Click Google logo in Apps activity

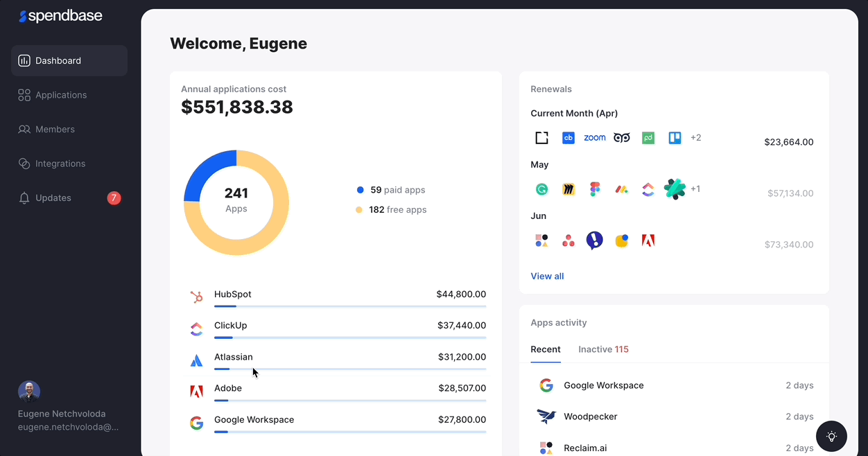546,385
